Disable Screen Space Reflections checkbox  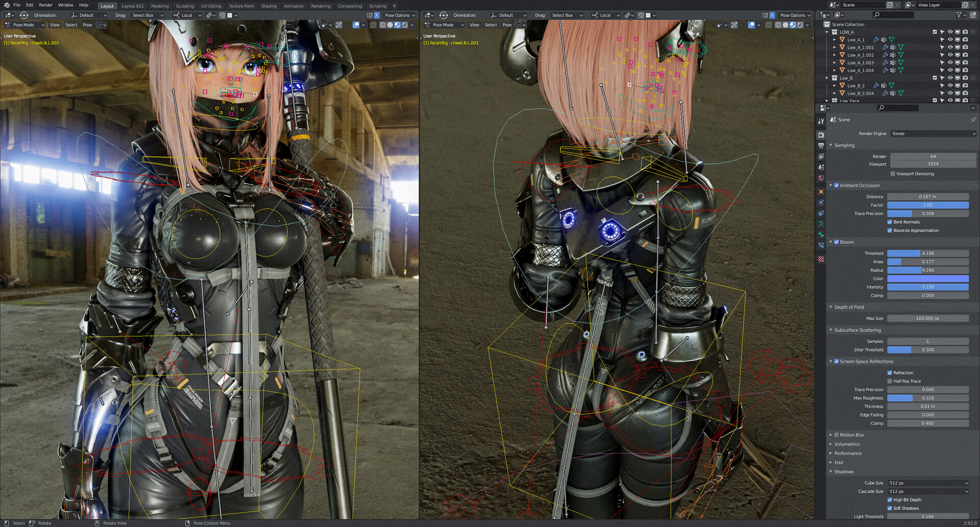click(836, 361)
